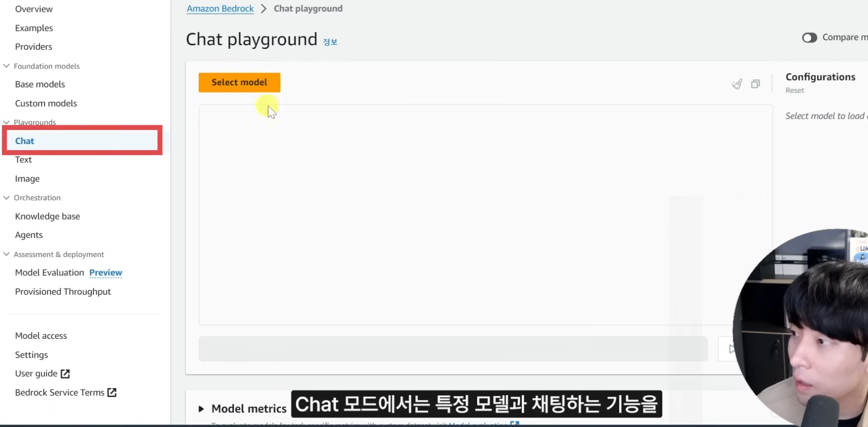The image size is (868, 427).
Task: Open Bedrock Settings page
Action: pyautogui.click(x=31, y=355)
